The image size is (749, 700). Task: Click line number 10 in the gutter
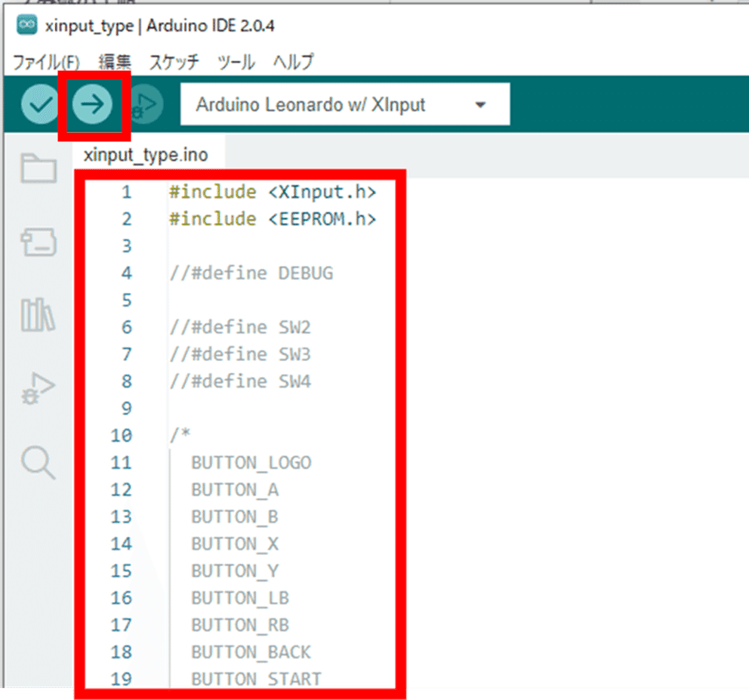pos(122,436)
